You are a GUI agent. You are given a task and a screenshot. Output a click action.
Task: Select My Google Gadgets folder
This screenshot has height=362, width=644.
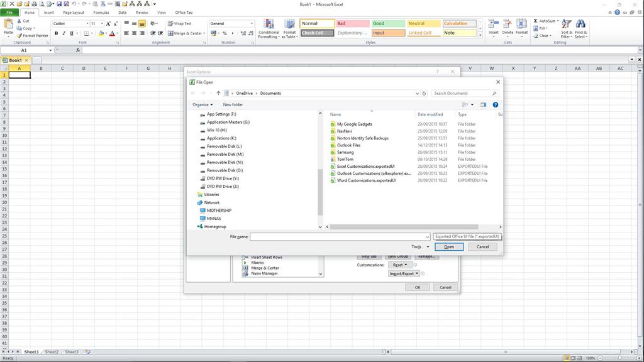click(355, 124)
